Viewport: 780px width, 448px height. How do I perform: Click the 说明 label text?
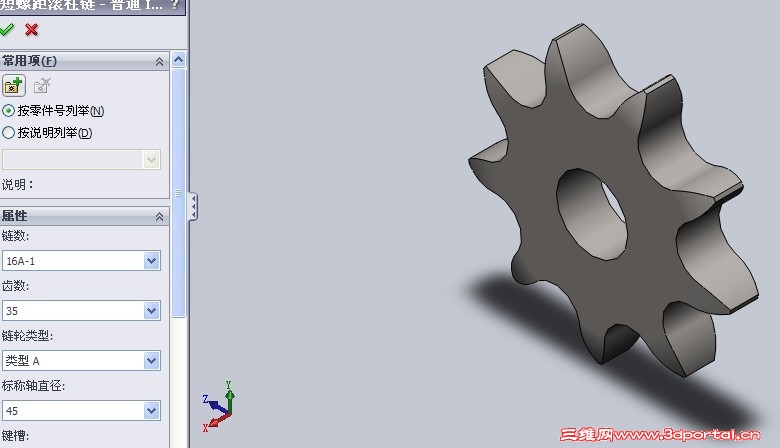[17, 184]
